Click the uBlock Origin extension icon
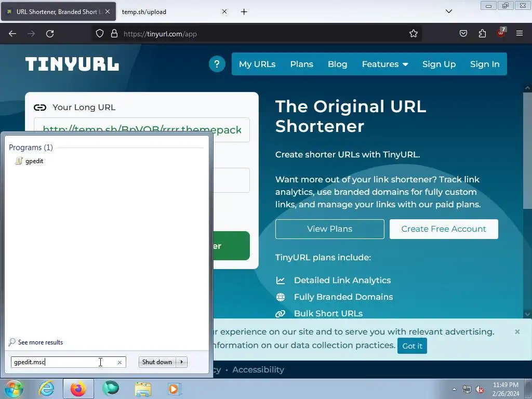 click(x=501, y=33)
